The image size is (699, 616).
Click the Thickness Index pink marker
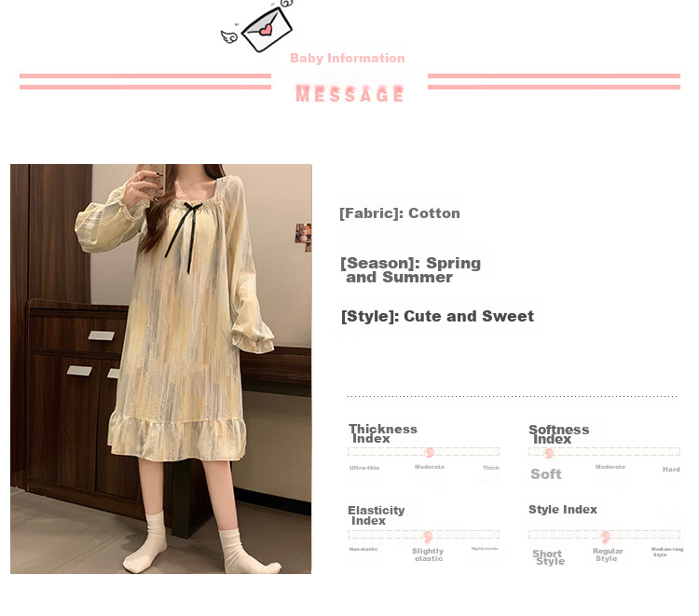pyautogui.click(x=430, y=452)
